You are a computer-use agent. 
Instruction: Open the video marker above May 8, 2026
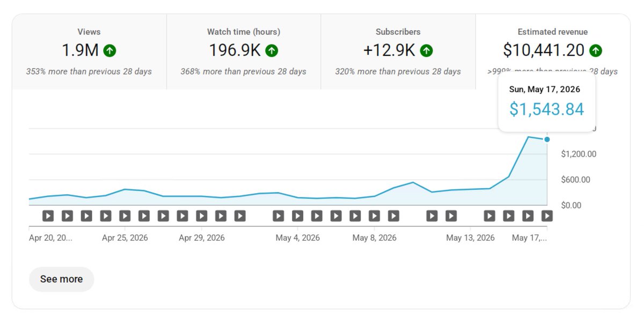pyautogui.click(x=375, y=216)
